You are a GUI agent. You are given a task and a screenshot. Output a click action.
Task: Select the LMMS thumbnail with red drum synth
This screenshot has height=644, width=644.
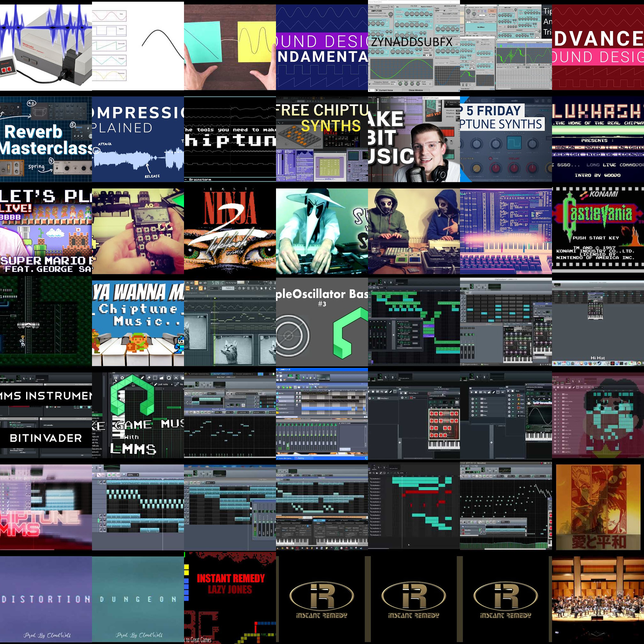tap(414, 416)
